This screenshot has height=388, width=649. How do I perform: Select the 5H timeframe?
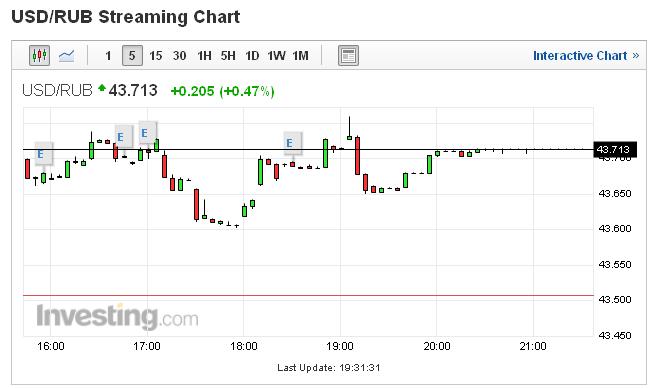point(228,55)
